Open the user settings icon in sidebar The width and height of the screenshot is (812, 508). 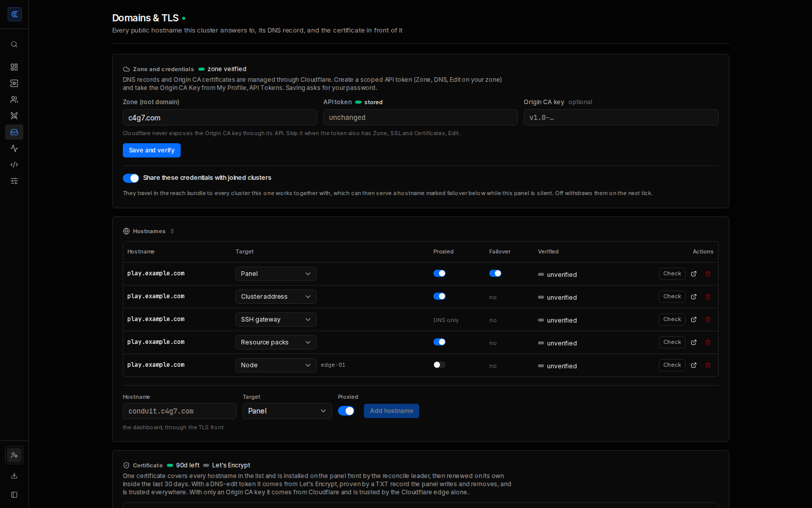(x=14, y=455)
